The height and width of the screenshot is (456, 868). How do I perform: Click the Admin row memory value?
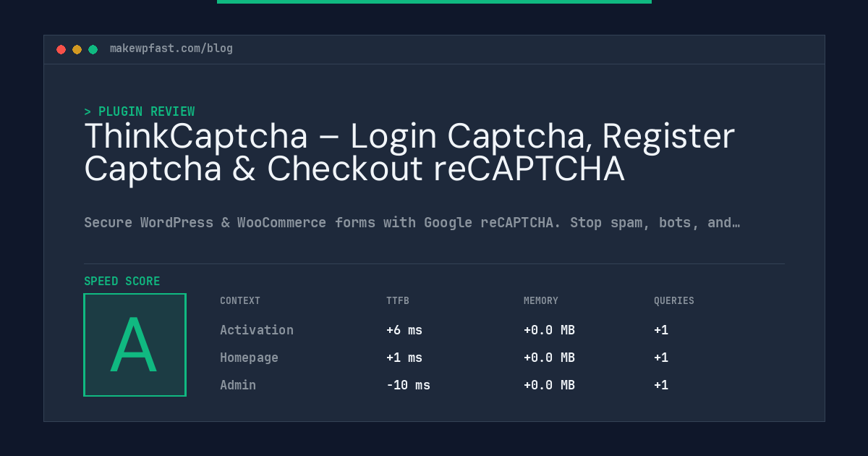click(549, 385)
